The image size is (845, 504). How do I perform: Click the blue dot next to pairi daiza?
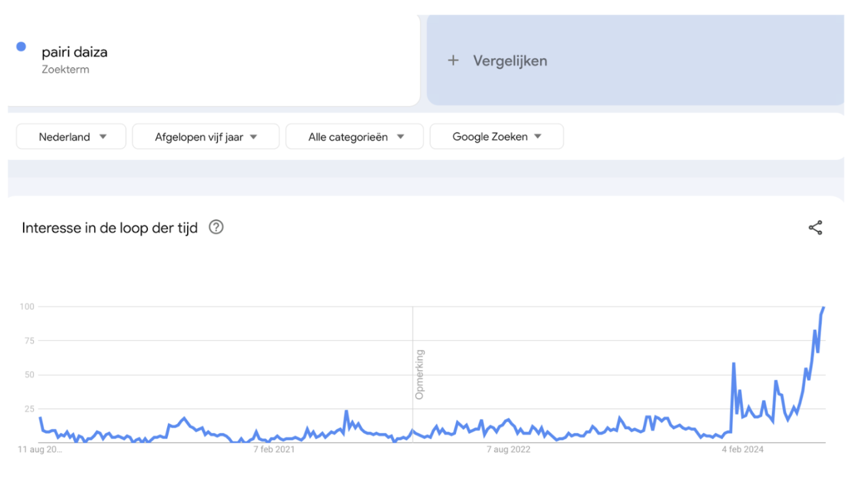click(21, 46)
